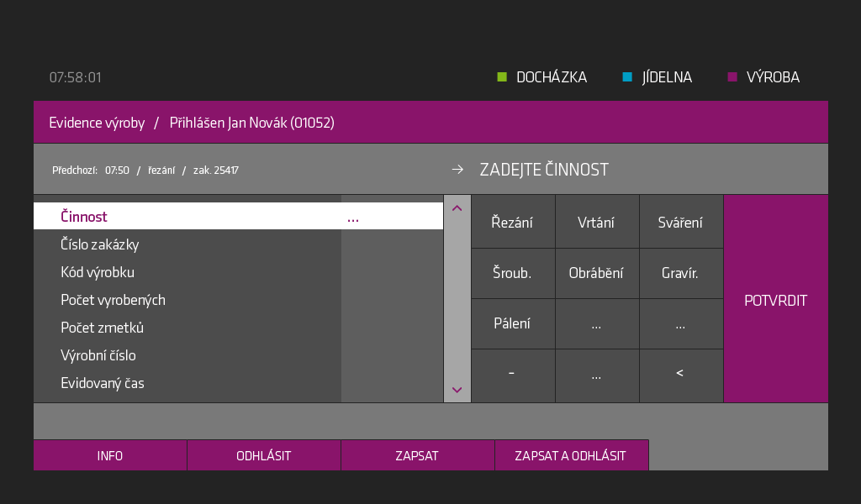Click ZAPSAT A ODHLÁSIT button
The height and width of the screenshot is (504, 861).
[571, 455]
